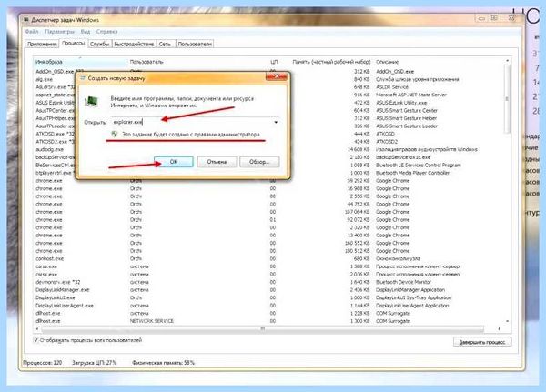
Task: Click Bluetooth LE Services Control Program description
Action: [419, 165]
